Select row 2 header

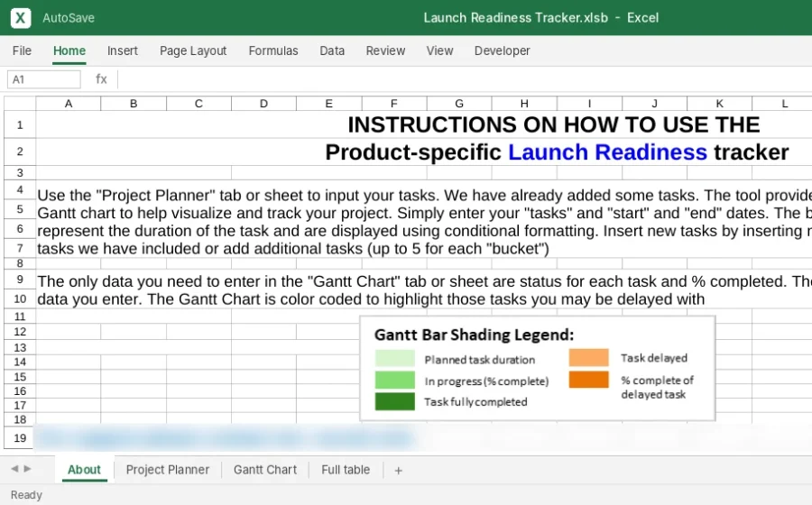[20, 151]
